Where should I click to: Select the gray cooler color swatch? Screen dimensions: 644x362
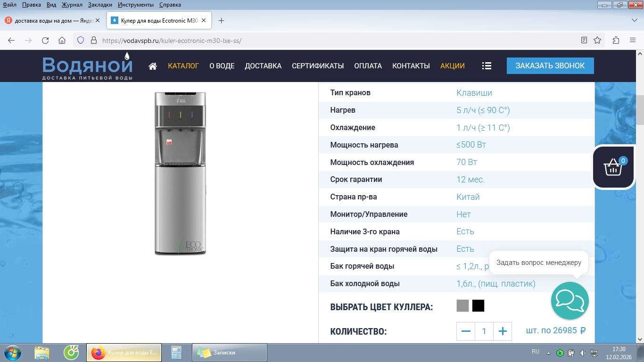462,306
